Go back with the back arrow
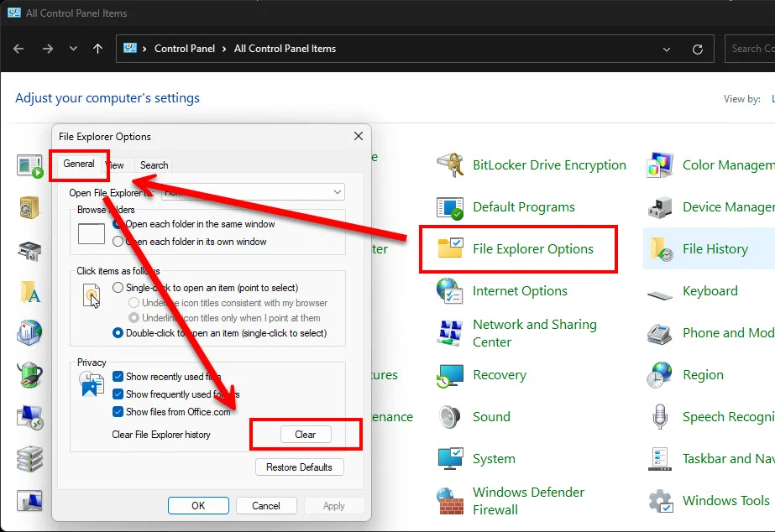Viewport: 775px width, 532px height. point(18,49)
